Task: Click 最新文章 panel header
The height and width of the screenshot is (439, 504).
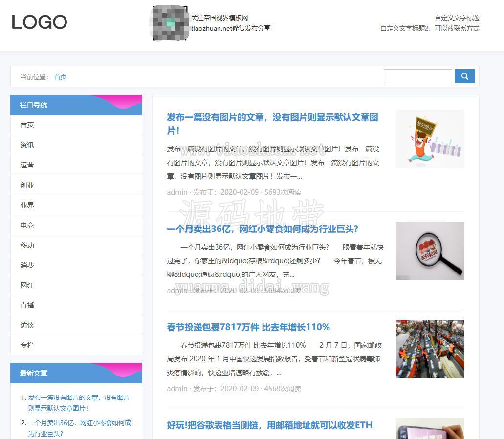Action: pyautogui.click(x=76, y=373)
